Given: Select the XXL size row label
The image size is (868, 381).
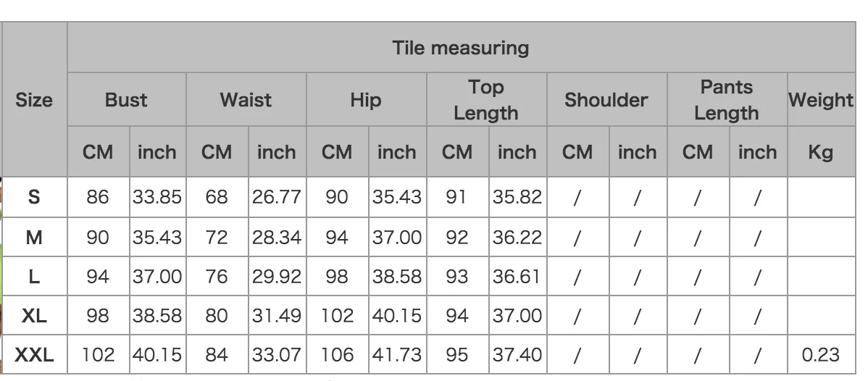Looking at the screenshot, I should [x=34, y=354].
